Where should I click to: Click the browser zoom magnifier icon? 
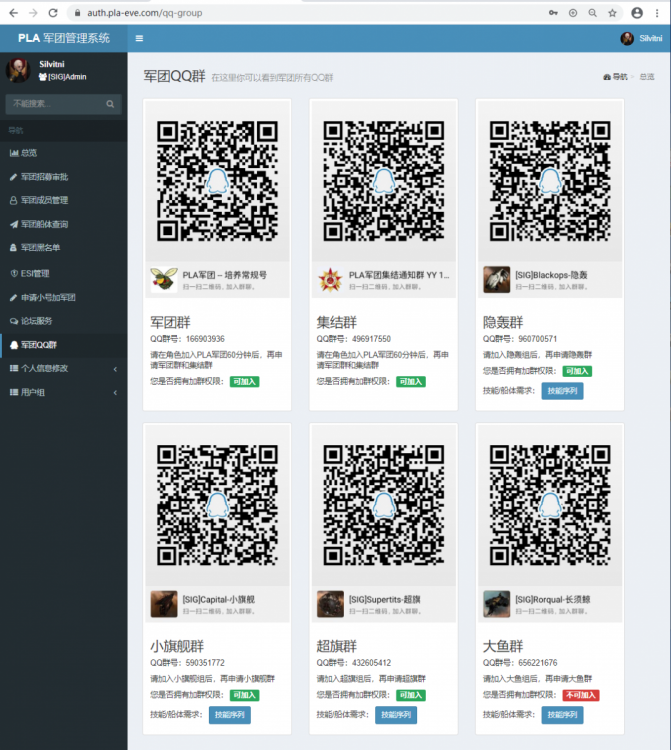[x=592, y=12]
